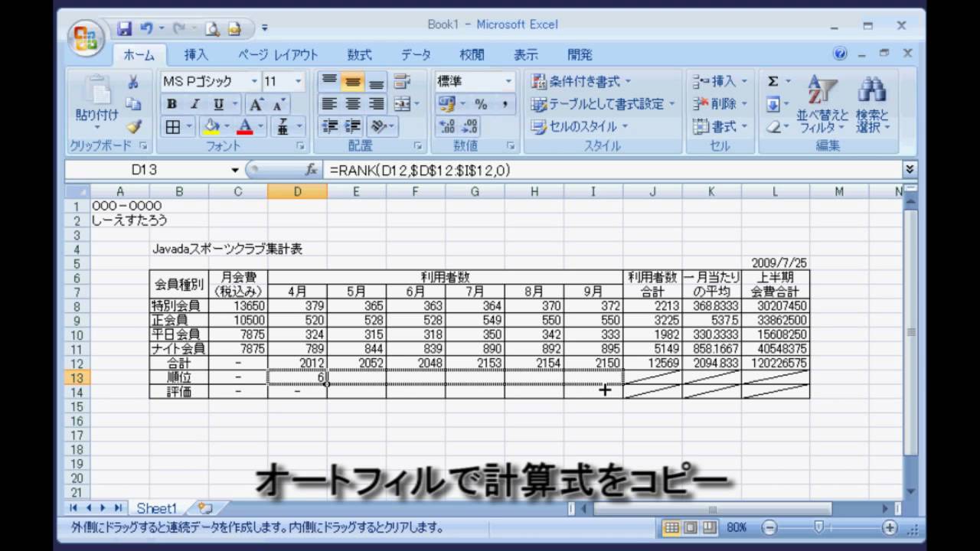The image size is (980, 551).
Task: Switch to the 表示 ribbon tab
Action: [525, 55]
